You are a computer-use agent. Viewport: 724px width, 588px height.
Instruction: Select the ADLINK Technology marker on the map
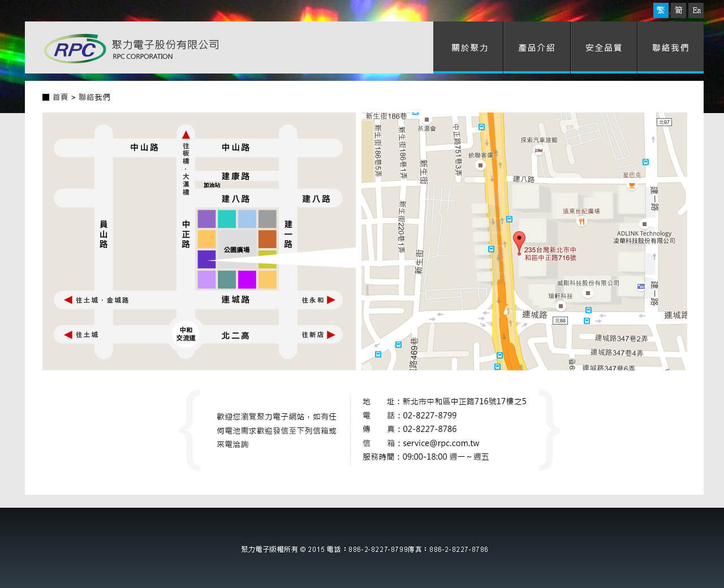click(x=644, y=224)
